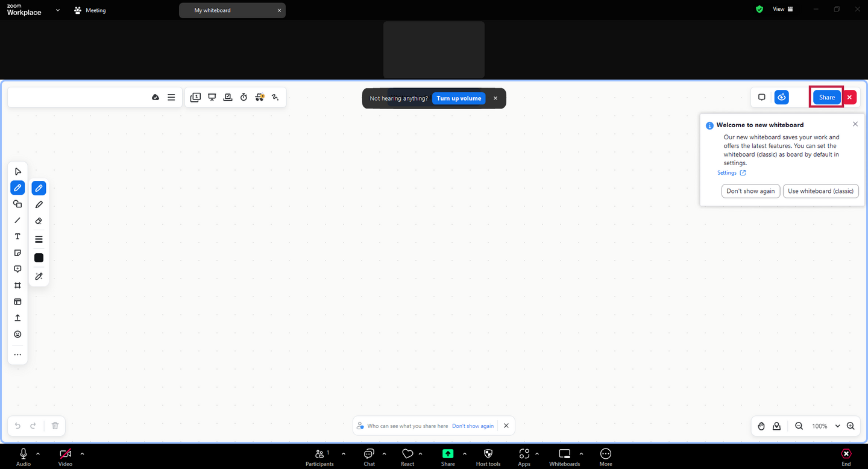Dismiss the Welcome to new whiteboard notice
Viewport: 868px width, 469px height.
(x=855, y=124)
